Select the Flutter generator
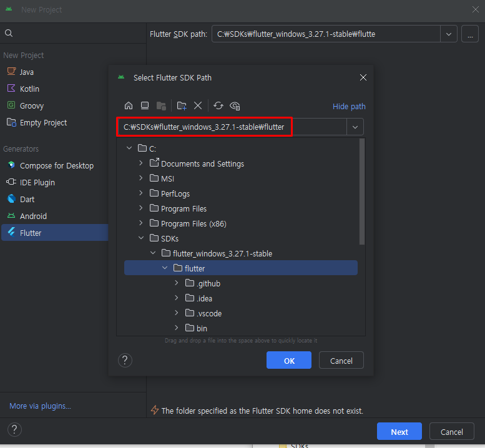 coord(55,233)
